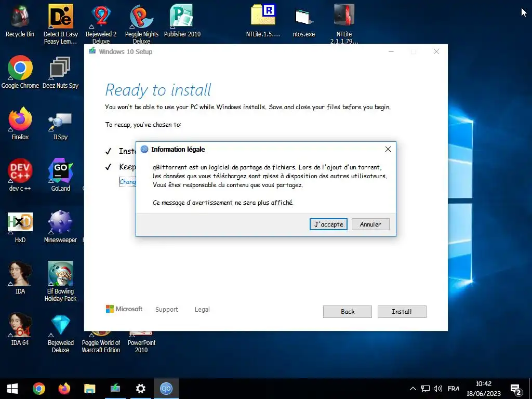Select the IDA desktop shortcut
Viewport: 532px width, 399px height.
coord(20,278)
